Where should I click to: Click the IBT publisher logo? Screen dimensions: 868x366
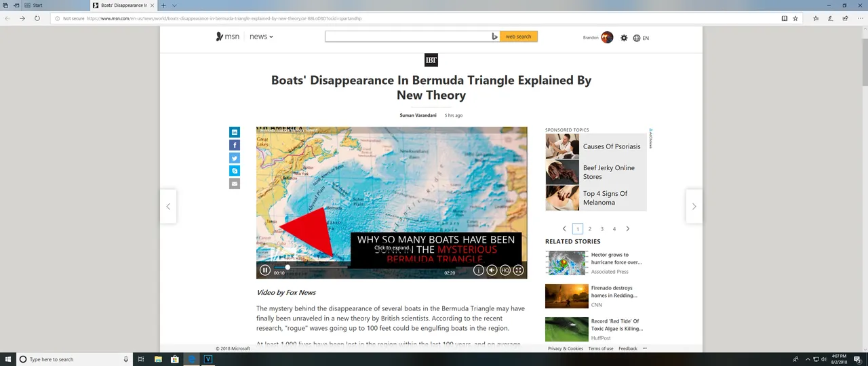[x=431, y=60]
